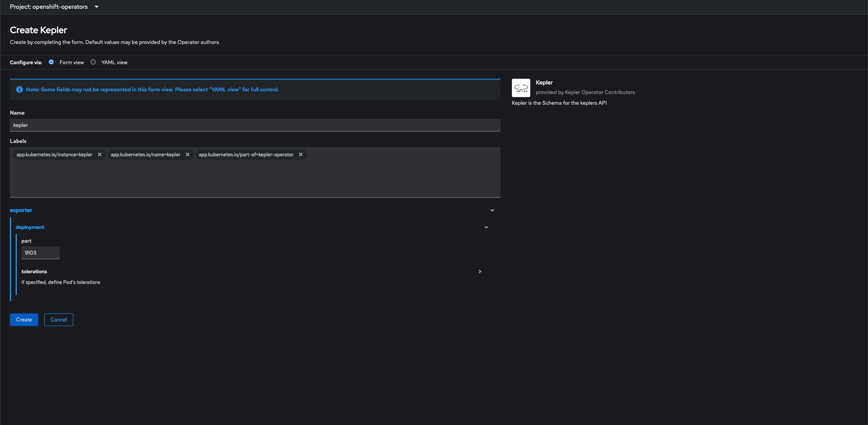This screenshot has width=868, height=425.
Task: Click the info icon in the note banner
Action: (x=19, y=89)
